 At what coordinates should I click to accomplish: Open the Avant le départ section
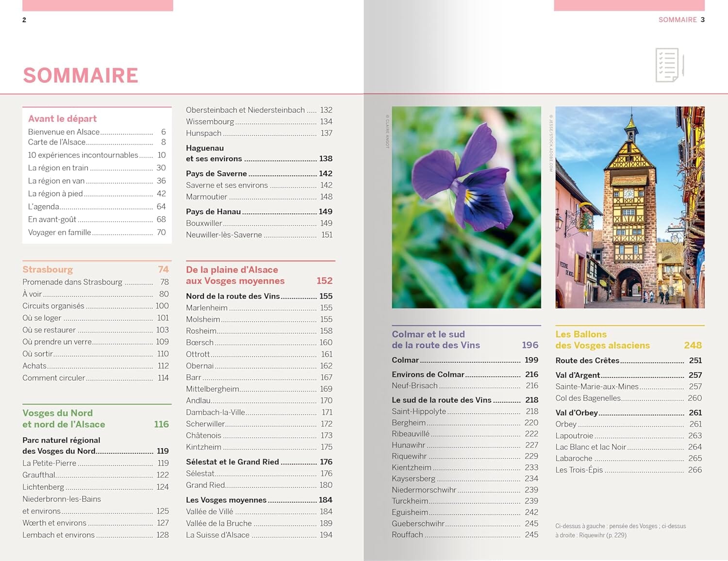point(62,118)
